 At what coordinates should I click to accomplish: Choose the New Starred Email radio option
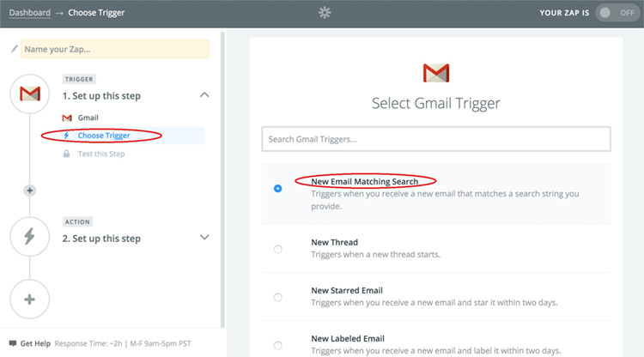277,297
